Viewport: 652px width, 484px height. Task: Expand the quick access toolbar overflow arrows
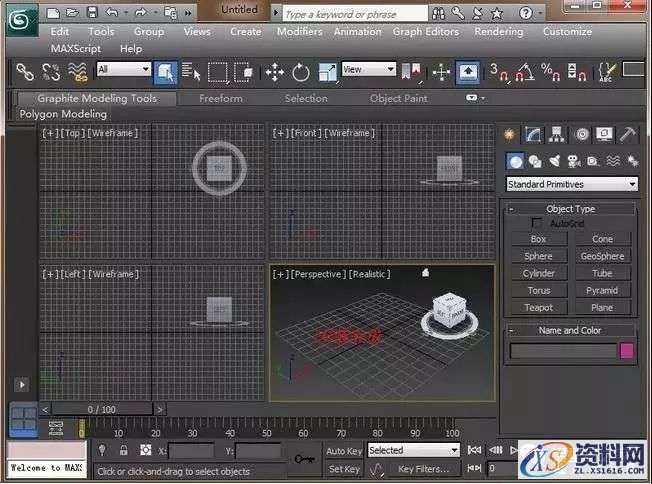[188, 14]
